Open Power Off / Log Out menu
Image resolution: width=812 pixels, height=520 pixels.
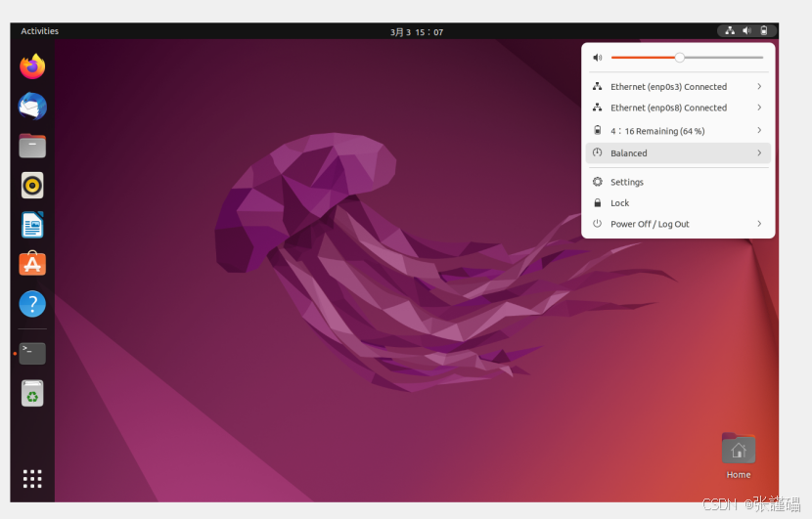pos(678,224)
